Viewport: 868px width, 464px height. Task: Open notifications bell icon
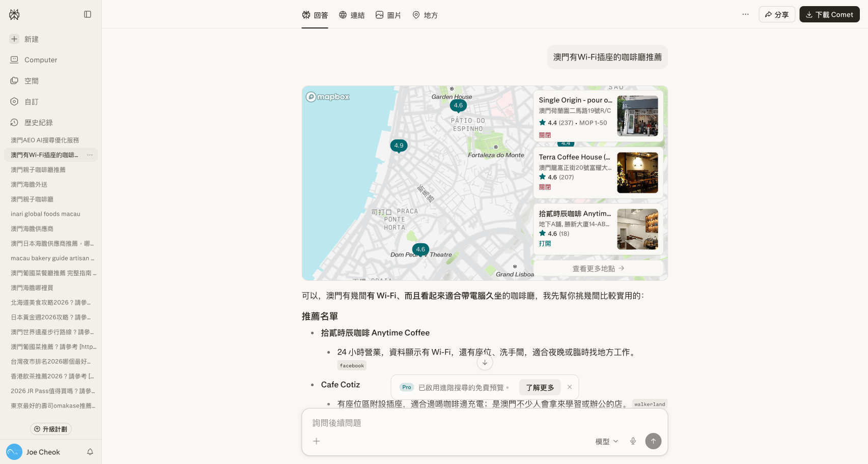pyautogui.click(x=90, y=452)
